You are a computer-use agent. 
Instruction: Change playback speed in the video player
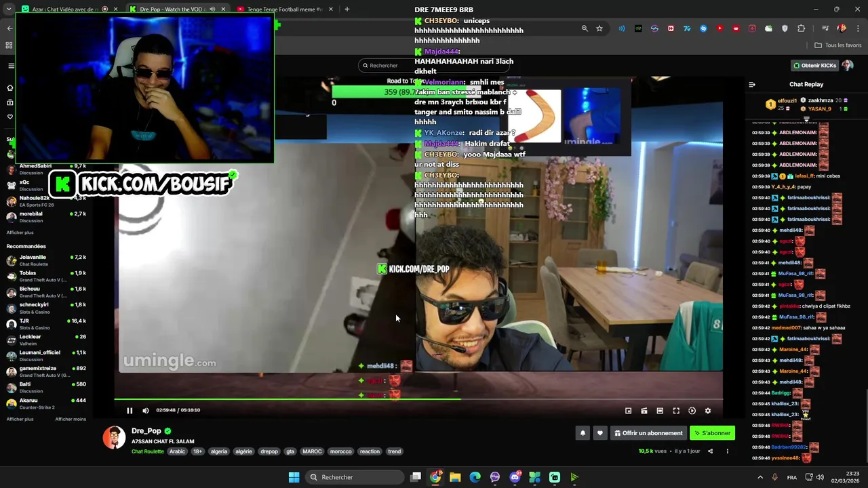(x=692, y=411)
